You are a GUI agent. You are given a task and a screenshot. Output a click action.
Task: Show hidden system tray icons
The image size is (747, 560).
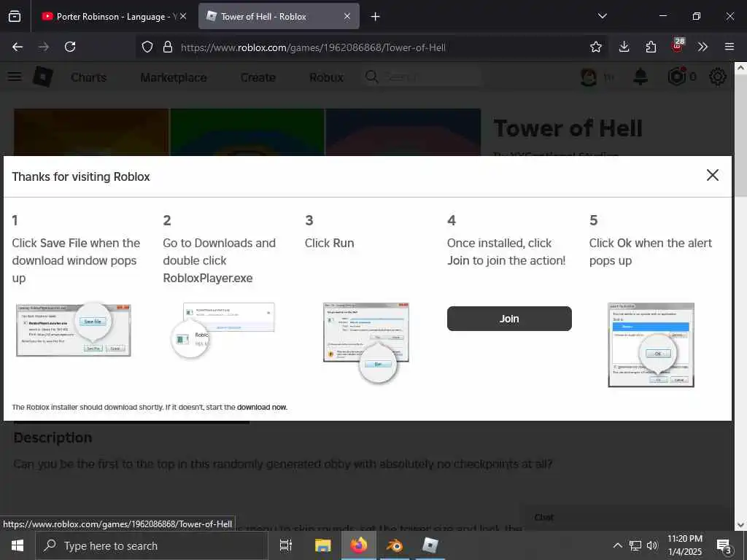pos(617,545)
